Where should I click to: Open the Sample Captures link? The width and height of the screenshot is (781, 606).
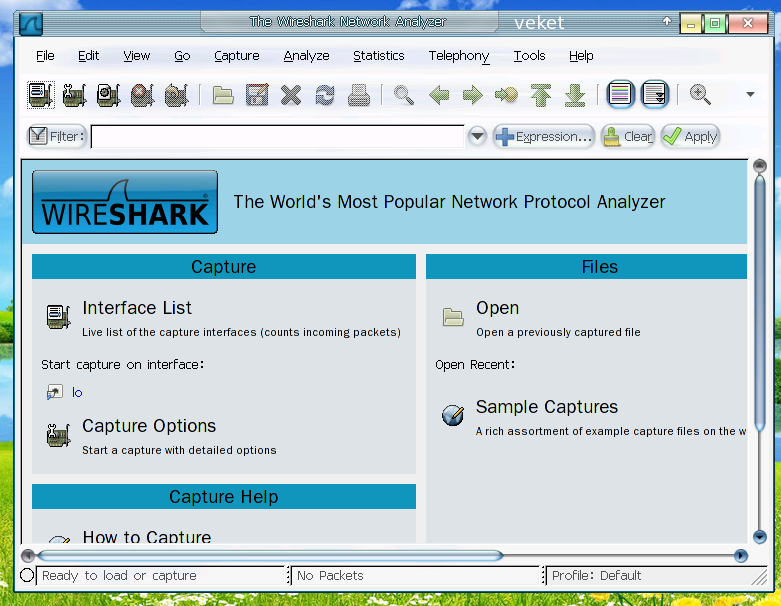tap(546, 407)
